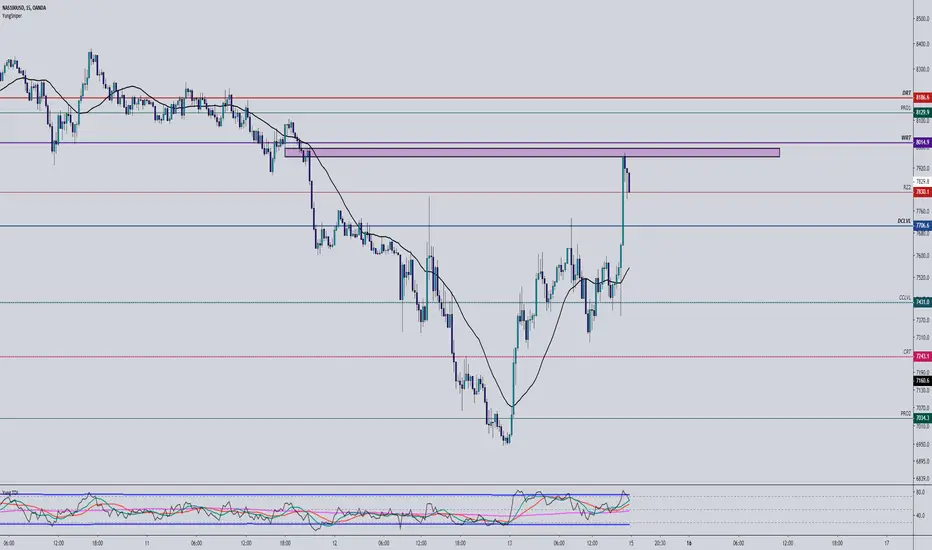932x550 pixels.
Task: Click the DCLVL line label
Action: pyautogui.click(x=904, y=221)
